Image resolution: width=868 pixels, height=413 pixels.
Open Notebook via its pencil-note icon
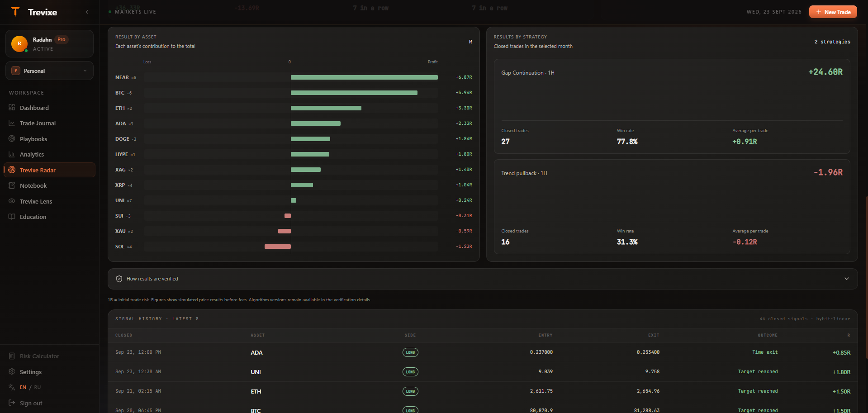pos(12,185)
